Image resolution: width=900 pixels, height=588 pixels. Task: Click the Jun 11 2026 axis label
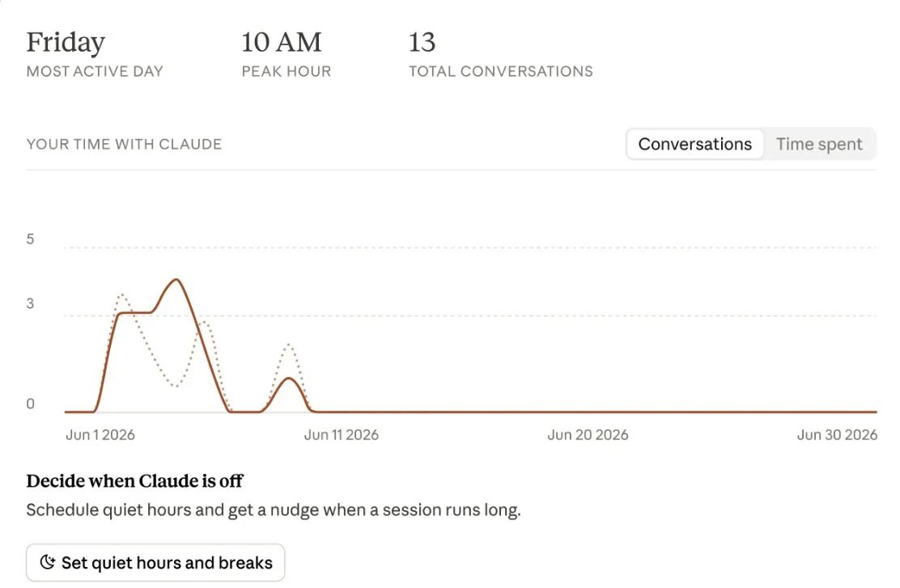[341, 435]
